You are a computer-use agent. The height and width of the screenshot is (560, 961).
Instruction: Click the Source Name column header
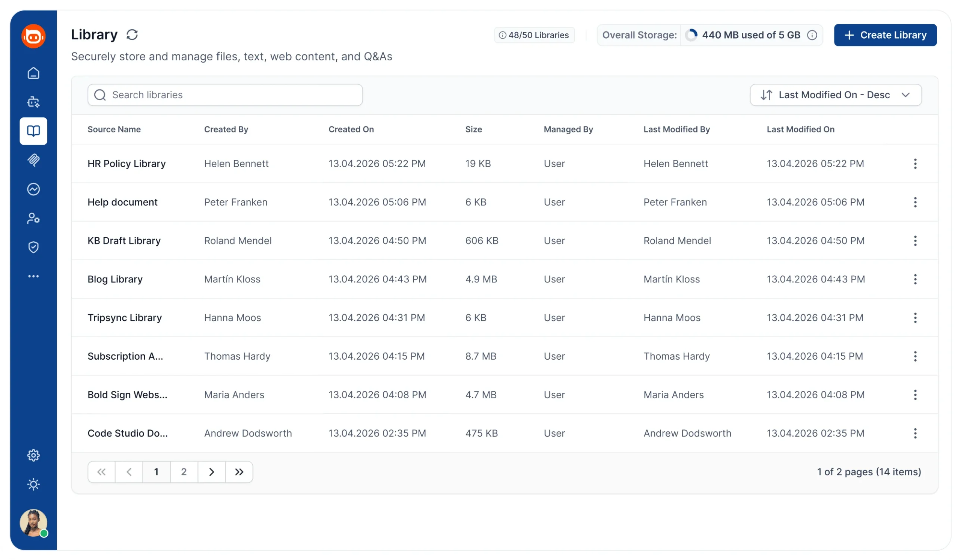(x=114, y=129)
